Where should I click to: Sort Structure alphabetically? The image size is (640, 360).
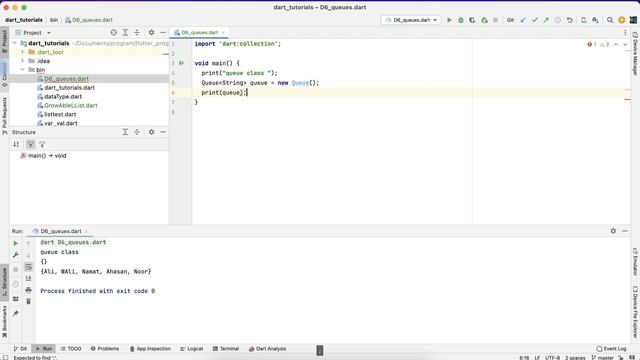point(16,144)
